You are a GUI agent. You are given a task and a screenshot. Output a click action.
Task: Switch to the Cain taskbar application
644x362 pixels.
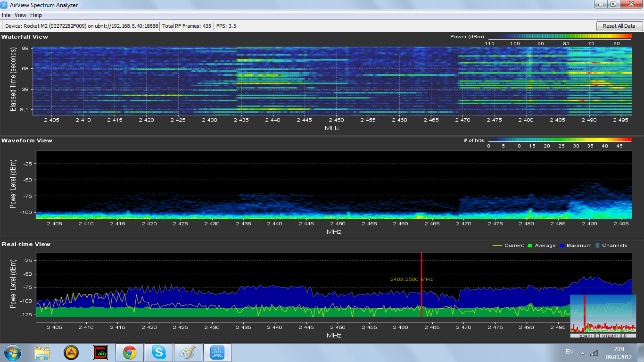[x=100, y=353]
